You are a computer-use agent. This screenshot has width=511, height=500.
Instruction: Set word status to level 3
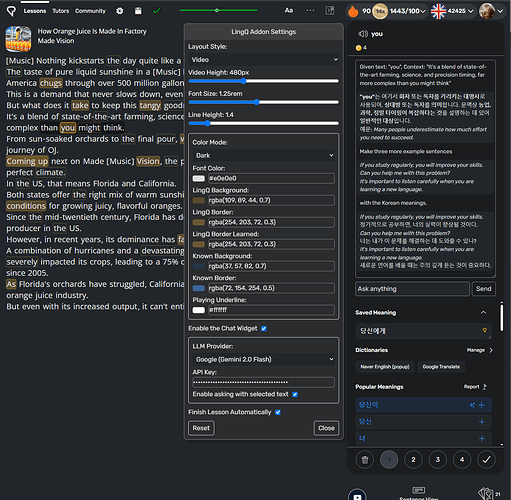tap(438, 460)
